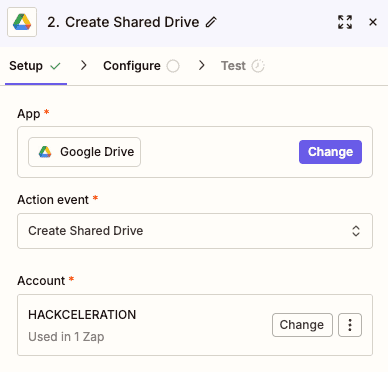Click the Configure status circle icon
This screenshot has height=372, width=388.
click(x=173, y=66)
